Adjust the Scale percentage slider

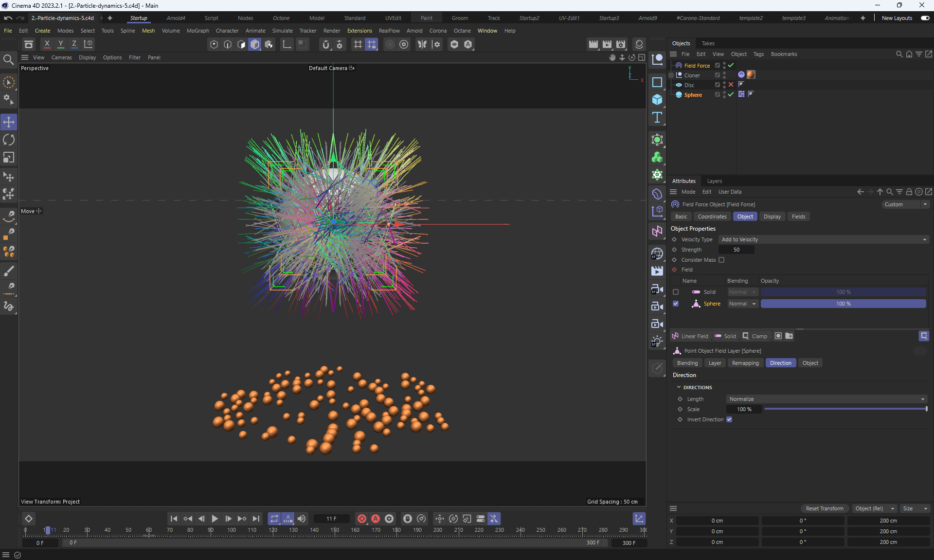point(845,409)
